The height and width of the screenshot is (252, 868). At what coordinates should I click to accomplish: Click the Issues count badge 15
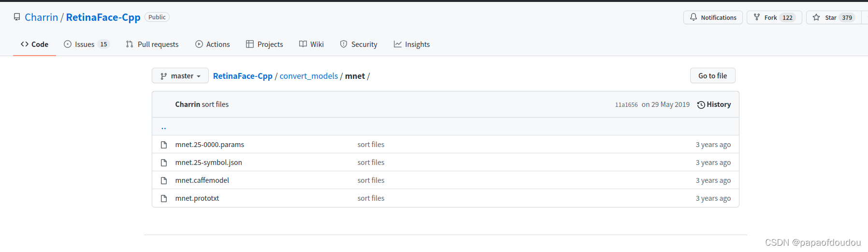point(103,44)
